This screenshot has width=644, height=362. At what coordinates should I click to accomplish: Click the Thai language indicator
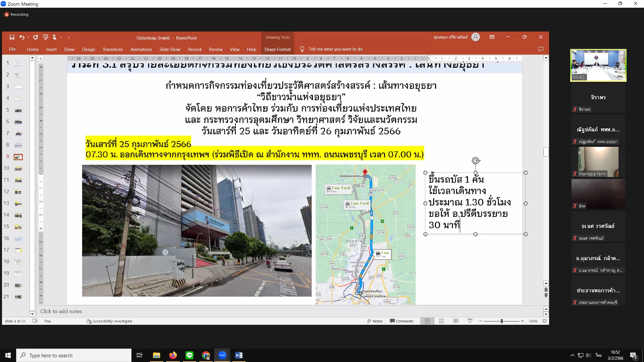click(47, 321)
